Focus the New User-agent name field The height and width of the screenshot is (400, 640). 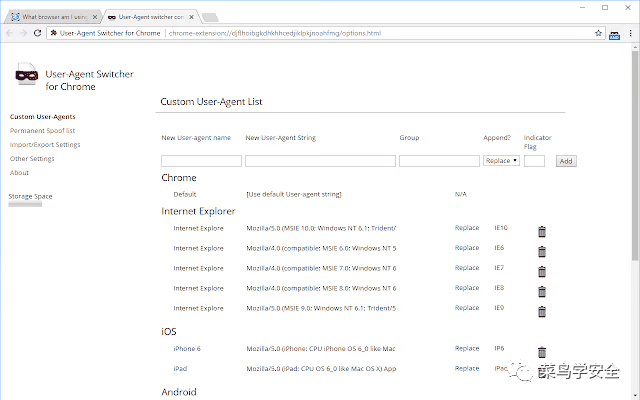click(201, 161)
